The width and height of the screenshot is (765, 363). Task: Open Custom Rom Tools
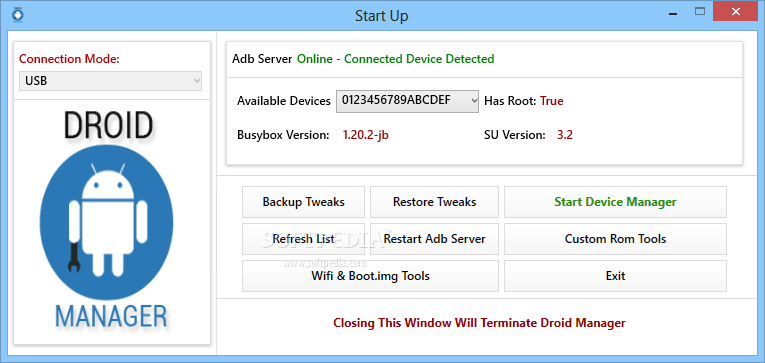[x=615, y=239]
